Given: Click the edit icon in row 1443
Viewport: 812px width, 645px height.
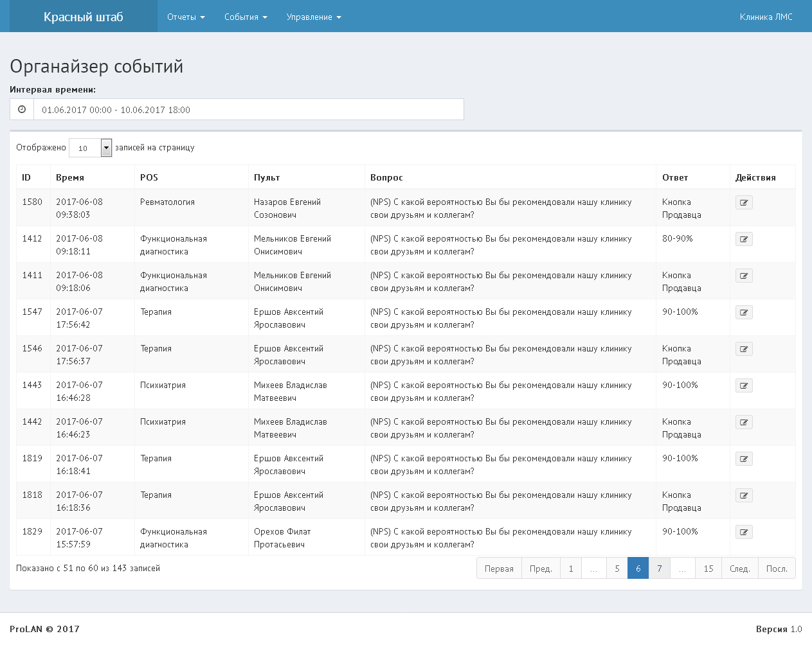Looking at the screenshot, I should (x=744, y=385).
